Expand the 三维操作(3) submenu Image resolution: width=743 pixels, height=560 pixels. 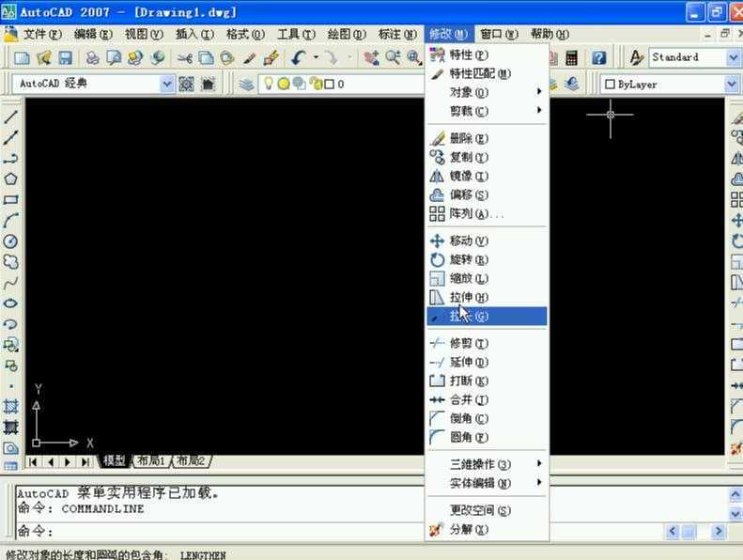point(487,464)
